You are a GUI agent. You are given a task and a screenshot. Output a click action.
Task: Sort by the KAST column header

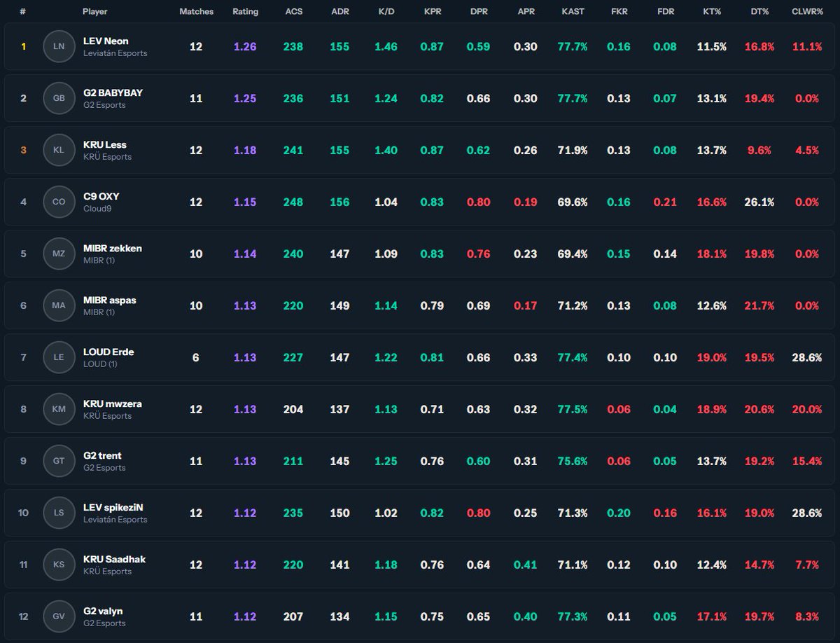click(x=573, y=12)
